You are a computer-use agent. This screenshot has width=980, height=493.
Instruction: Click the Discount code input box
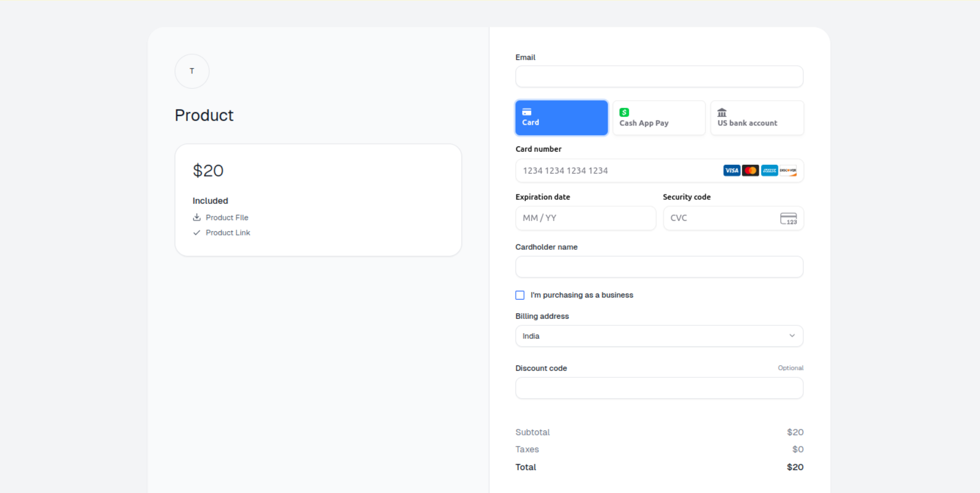point(659,388)
